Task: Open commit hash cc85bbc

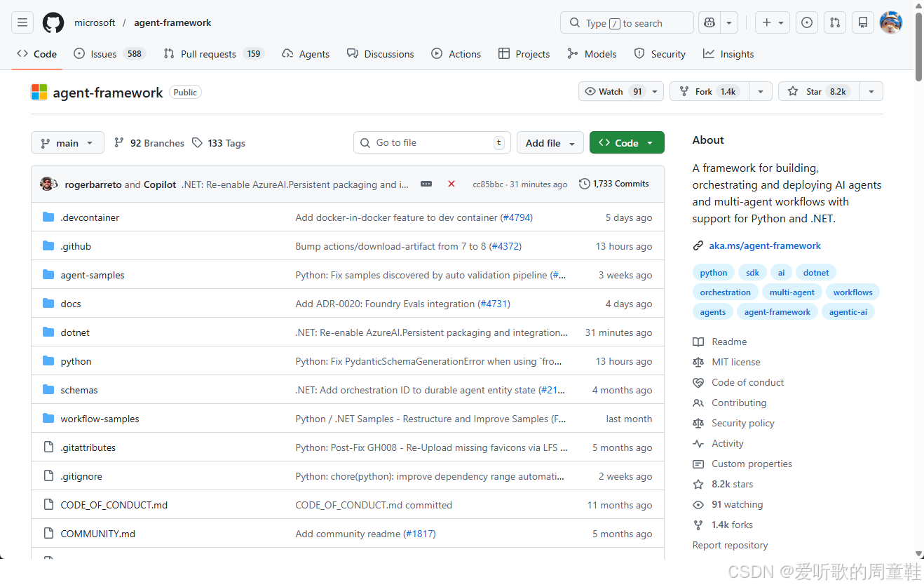Action: (488, 184)
